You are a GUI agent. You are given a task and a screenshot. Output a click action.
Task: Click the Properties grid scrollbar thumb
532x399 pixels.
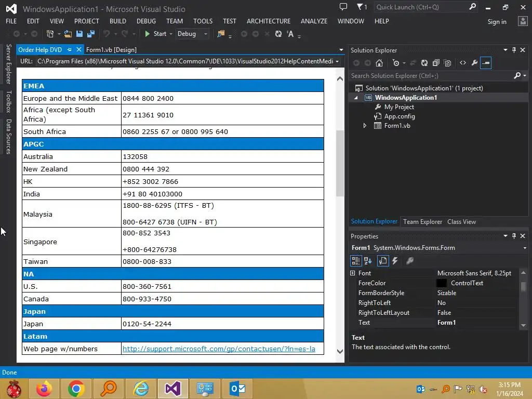coord(524,286)
